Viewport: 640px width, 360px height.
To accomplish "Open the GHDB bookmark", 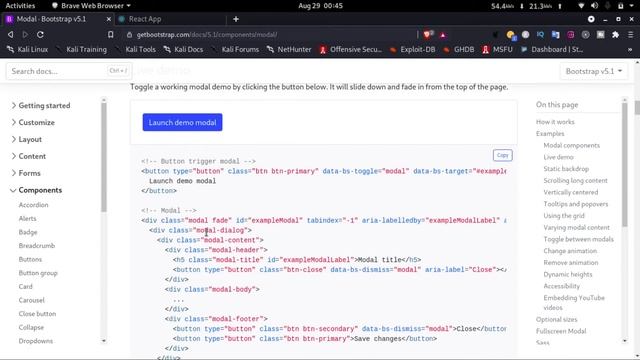I will coord(459,49).
